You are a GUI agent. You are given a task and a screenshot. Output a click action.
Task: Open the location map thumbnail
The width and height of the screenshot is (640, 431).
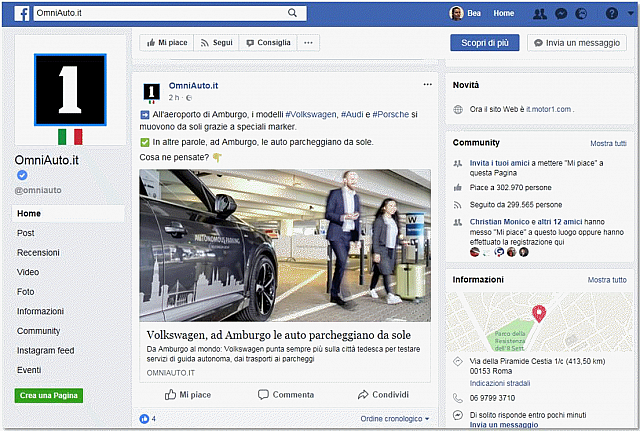click(539, 322)
